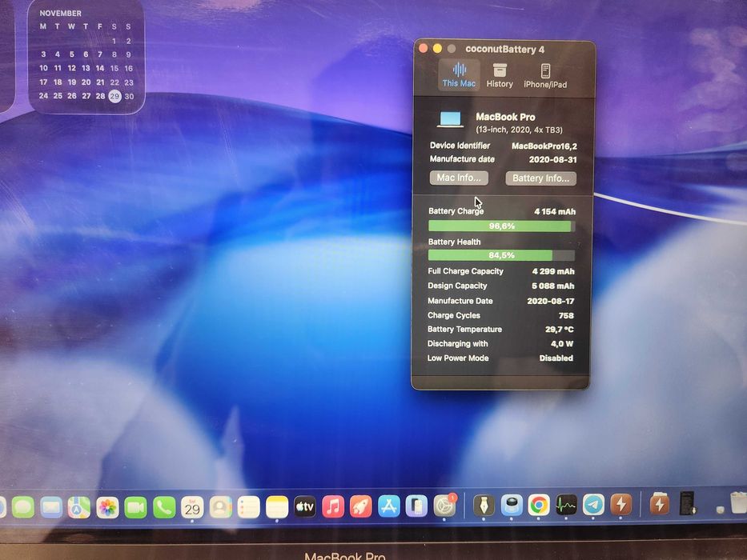Open Telegram from the dock
Viewport: 747px width, 560px height.
click(593, 505)
